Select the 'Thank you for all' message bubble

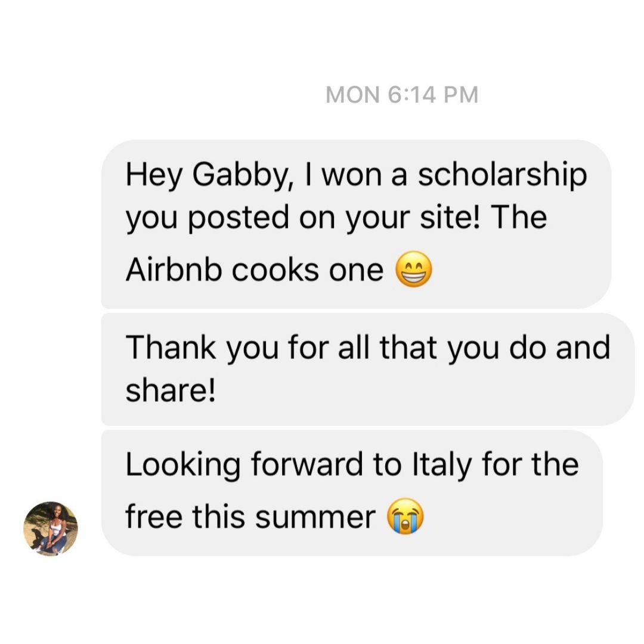tap(367, 369)
